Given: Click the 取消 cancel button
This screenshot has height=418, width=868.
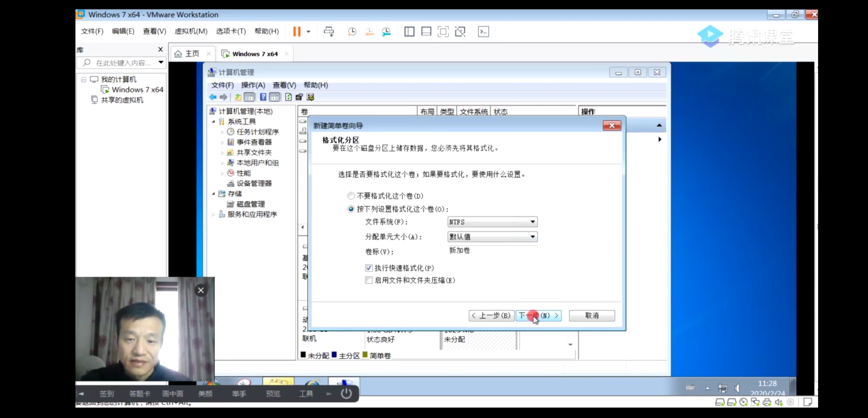Looking at the screenshot, I should tap(591, 315).
